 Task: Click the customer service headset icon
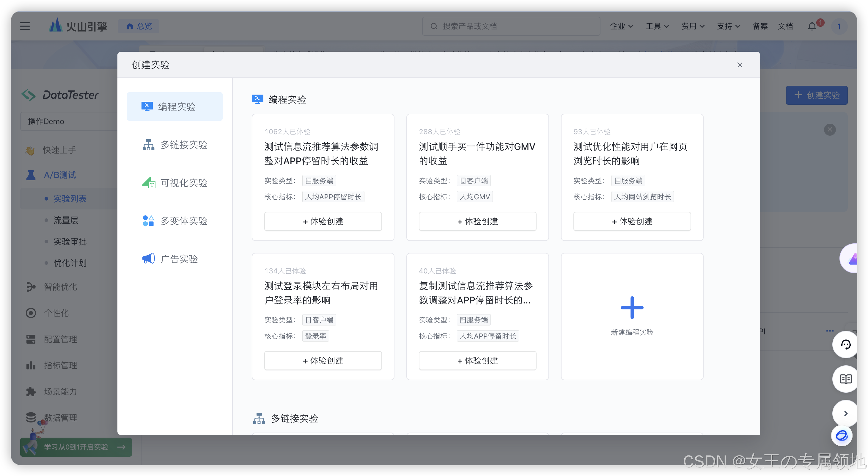[x=845, y=345]
